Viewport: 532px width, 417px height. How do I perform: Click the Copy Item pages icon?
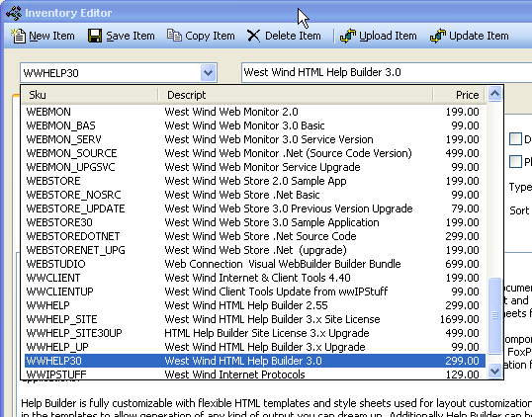(174, 36)
